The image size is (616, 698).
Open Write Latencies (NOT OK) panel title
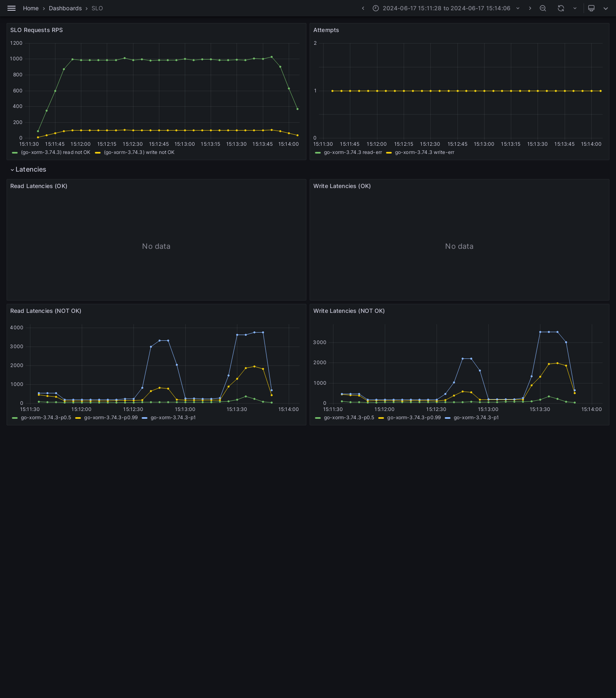tap(349, 311)
